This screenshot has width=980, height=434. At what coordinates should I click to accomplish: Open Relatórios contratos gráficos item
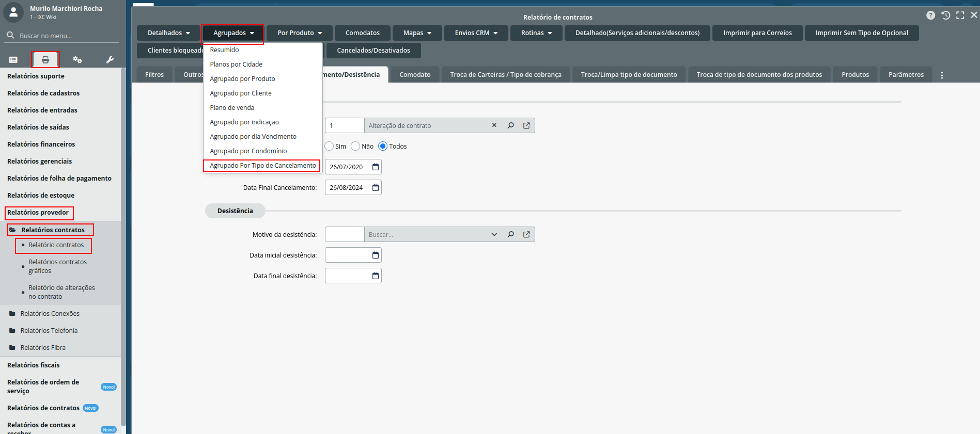point(57,266)
